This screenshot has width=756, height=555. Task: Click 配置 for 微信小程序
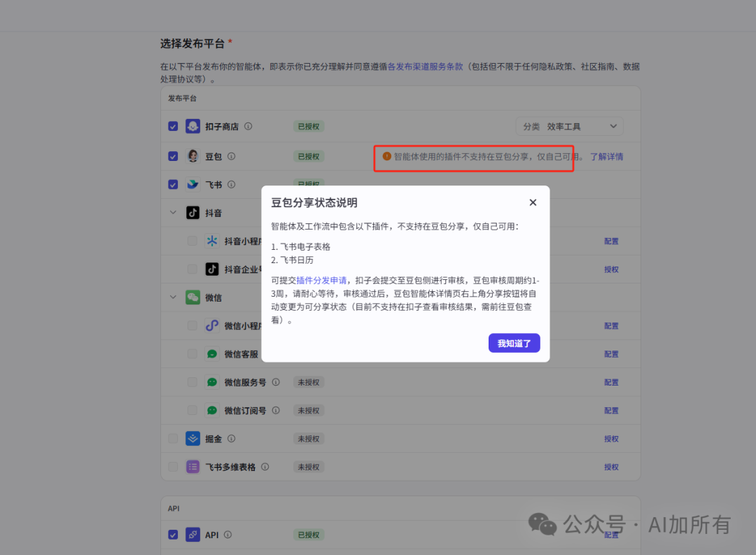tap(611, 326)
